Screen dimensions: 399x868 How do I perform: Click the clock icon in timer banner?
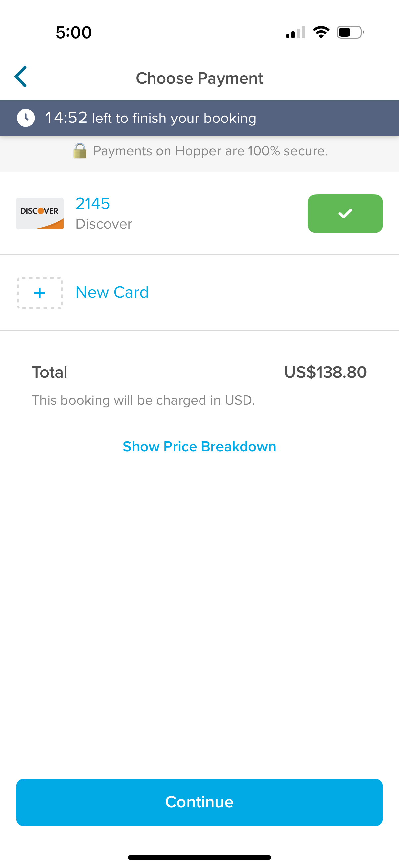25,118
